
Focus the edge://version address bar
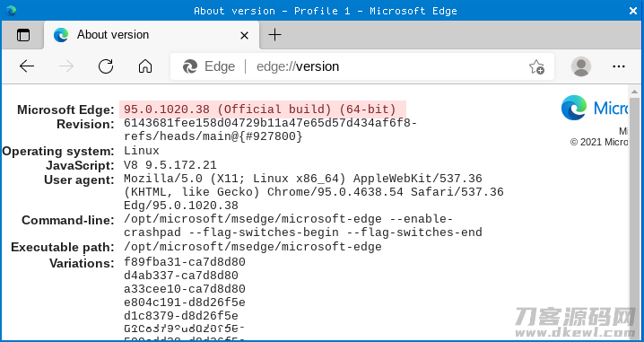(361, 66)
